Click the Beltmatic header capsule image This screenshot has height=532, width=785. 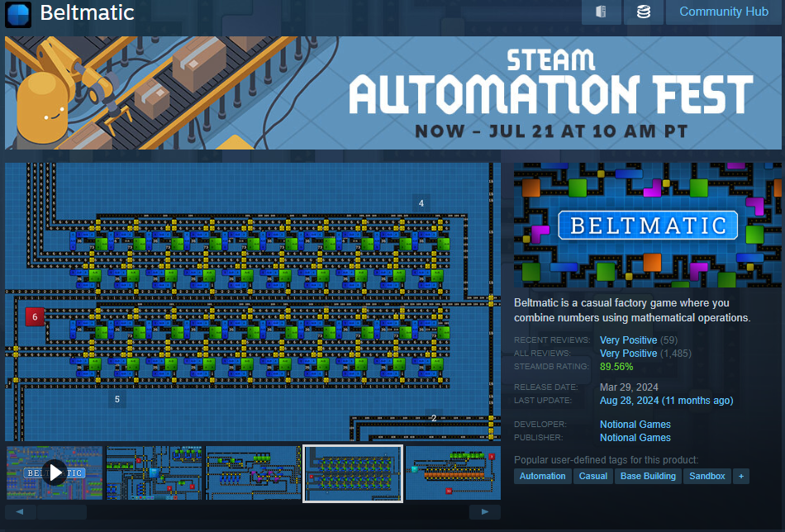coord(647,225)
